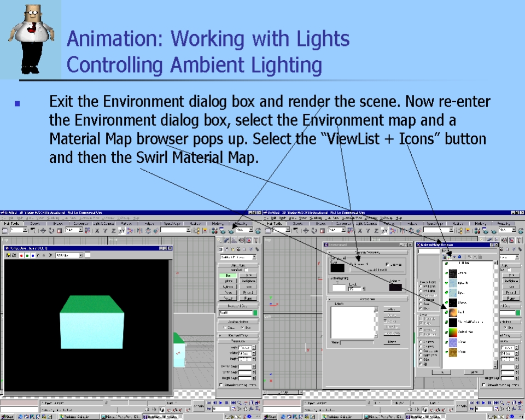Click View List + Icons in Material/Map Browser
This screenshot has height=420, width=525.
448,256
